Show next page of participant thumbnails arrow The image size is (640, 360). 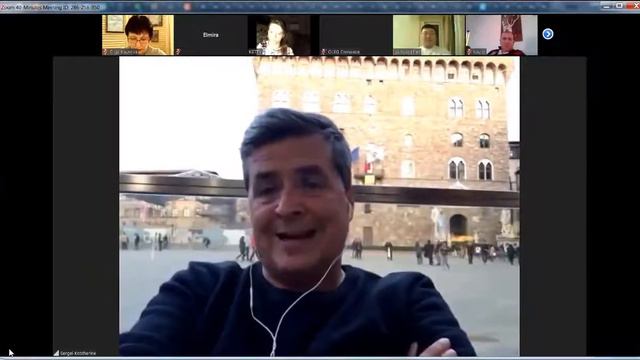548,34
